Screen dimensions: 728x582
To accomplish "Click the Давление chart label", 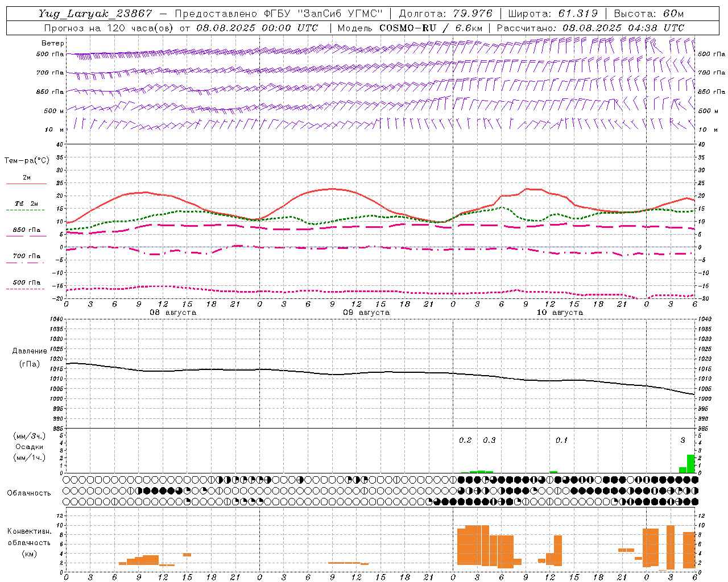I will (x=30, y=351).
